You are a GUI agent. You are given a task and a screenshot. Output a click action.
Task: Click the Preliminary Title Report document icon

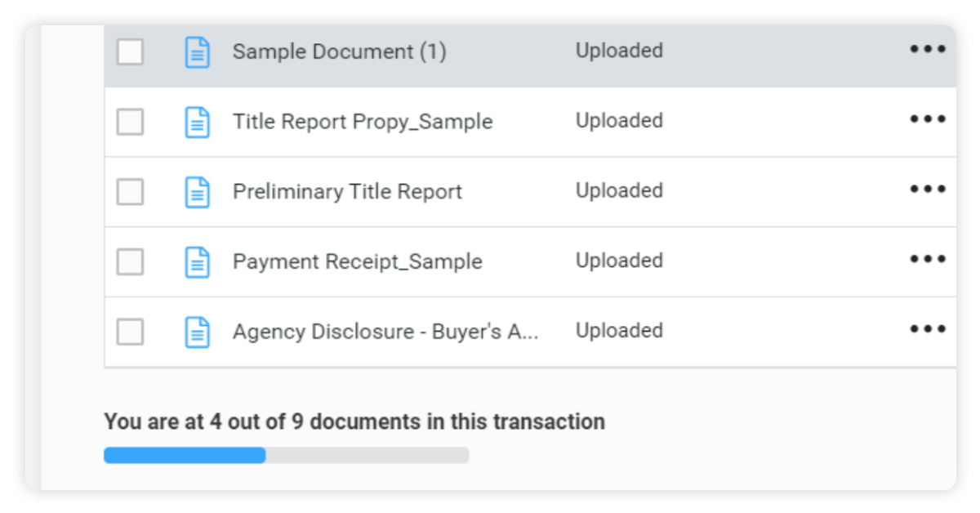pos(198,191)
